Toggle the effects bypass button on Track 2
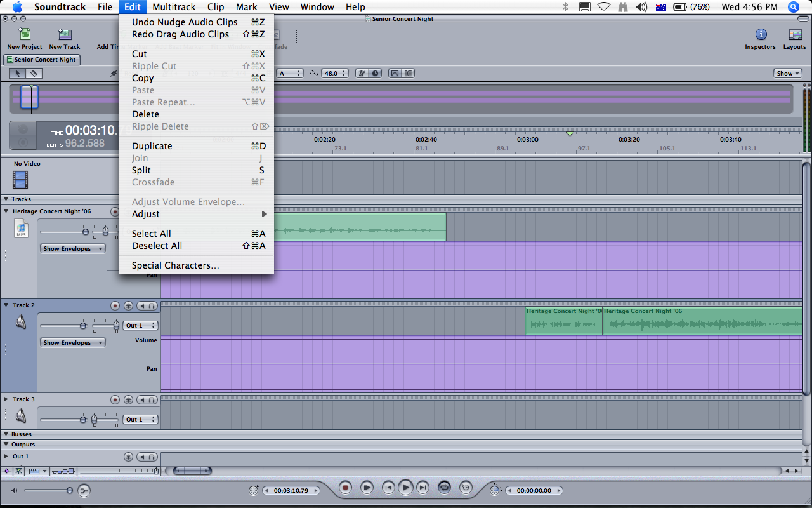Image resolution: width=812 pixels, height=508 pixels. [129, 305]
